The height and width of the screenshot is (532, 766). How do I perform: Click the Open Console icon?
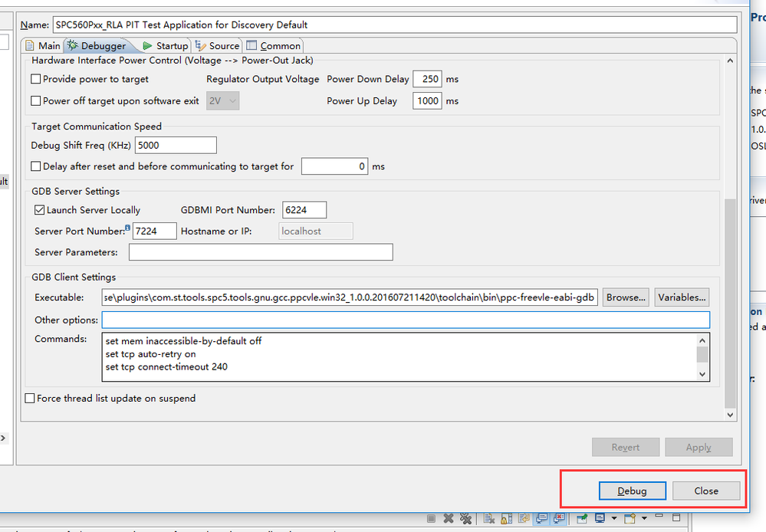[x=630, y=518]
